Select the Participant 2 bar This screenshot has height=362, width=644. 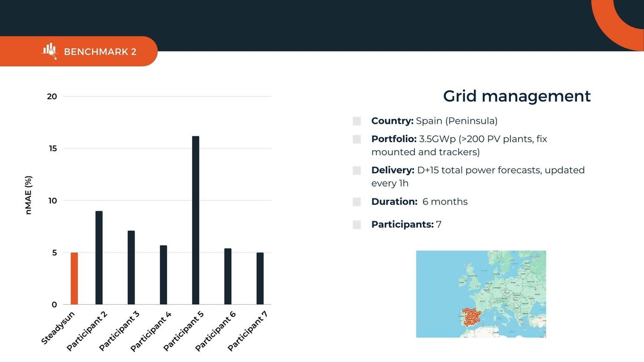pyautogui.click(x=99, y=258)
